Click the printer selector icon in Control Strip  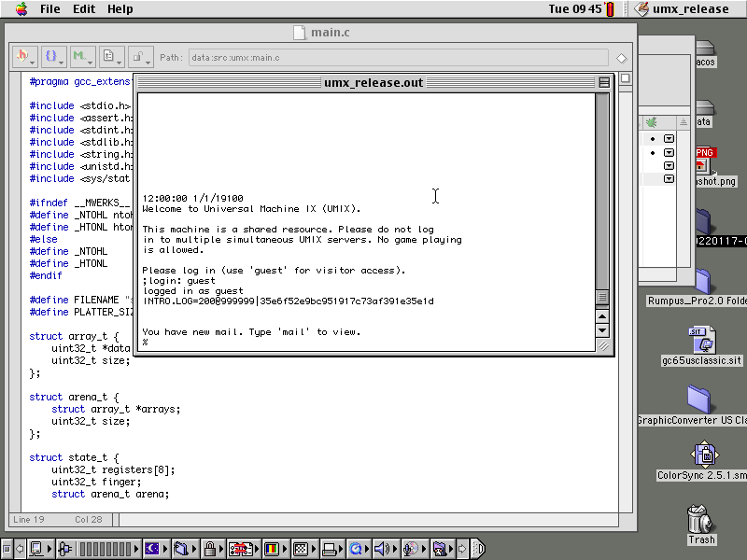331,549
